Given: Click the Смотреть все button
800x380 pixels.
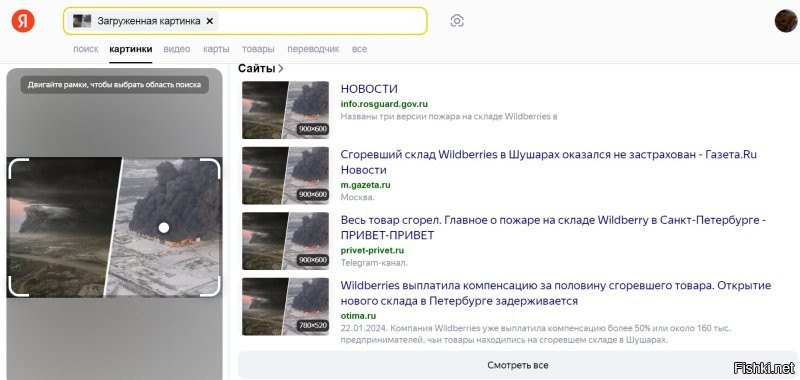Looking at the screenshot, I should (x=518, y=365).
